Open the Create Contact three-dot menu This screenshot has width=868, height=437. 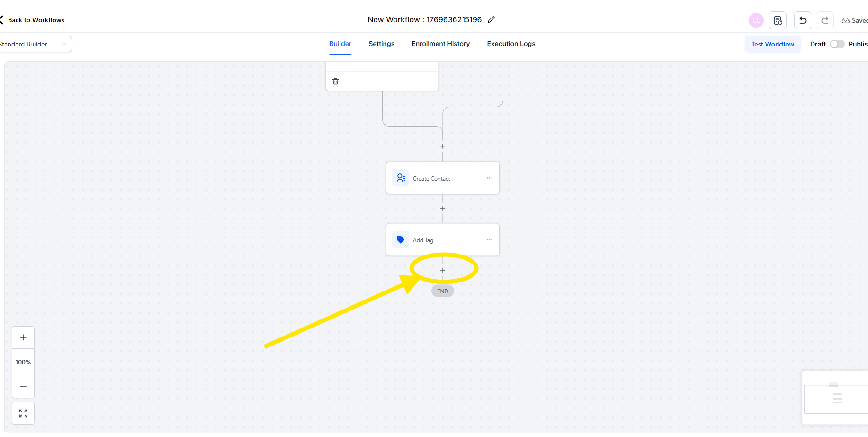pyautogui.click(x=489, y=178)
